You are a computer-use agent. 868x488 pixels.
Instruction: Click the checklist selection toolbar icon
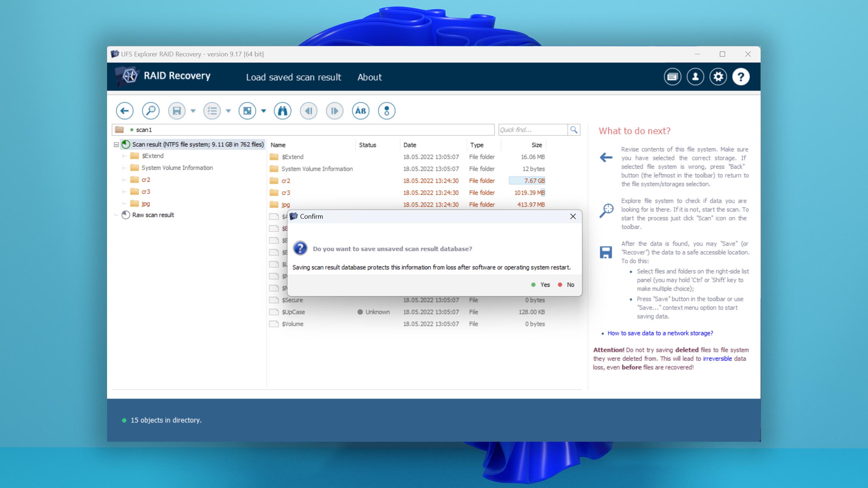tap(212, 111)
